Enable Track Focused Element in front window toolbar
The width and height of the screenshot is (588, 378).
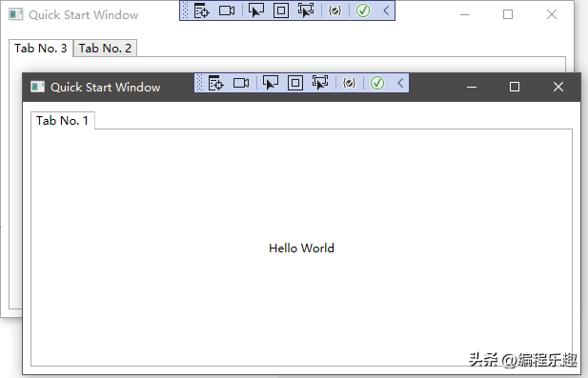pyautogui.click(x=320, y=83)
